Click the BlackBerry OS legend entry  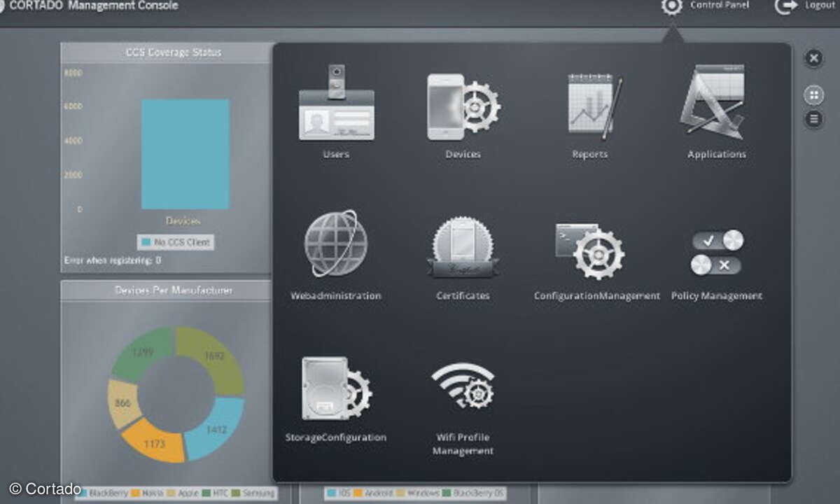[472, 493]
